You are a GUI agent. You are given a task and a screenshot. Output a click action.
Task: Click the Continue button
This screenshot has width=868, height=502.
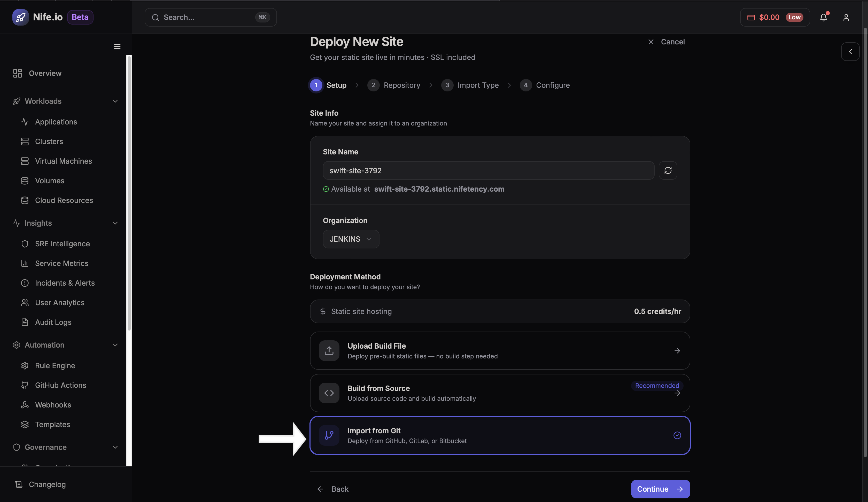660,489
